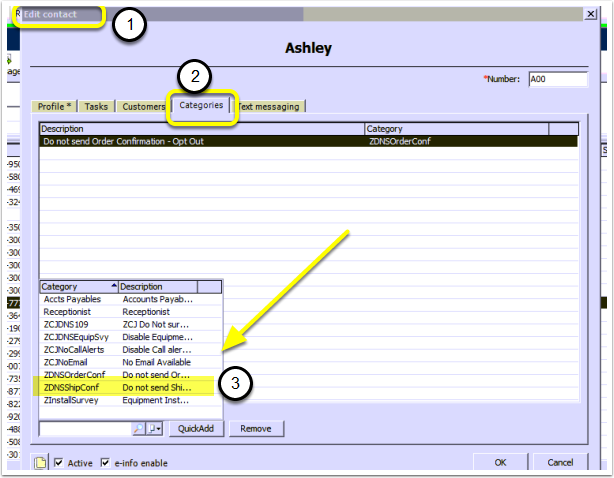Viewport: 614px width, 478px height.
Task: Select the ZDNSShipConf category row
Action: pos(131,388)
